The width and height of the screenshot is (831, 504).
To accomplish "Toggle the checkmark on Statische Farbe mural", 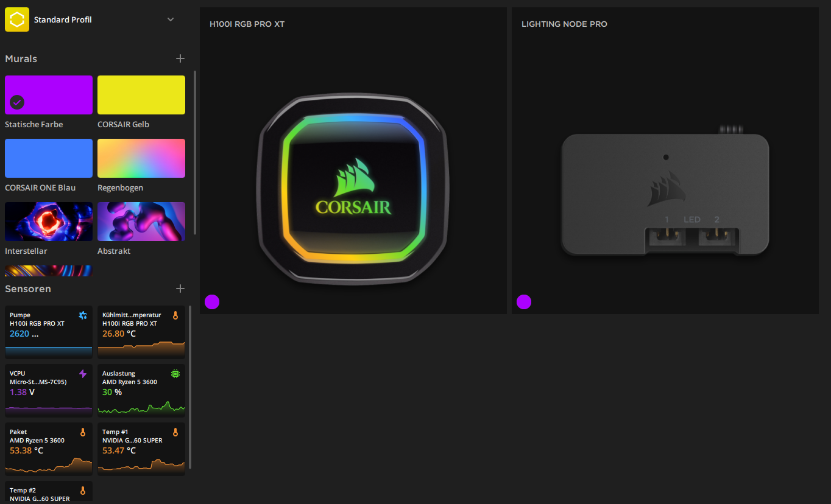I will (x=17, y=102).
